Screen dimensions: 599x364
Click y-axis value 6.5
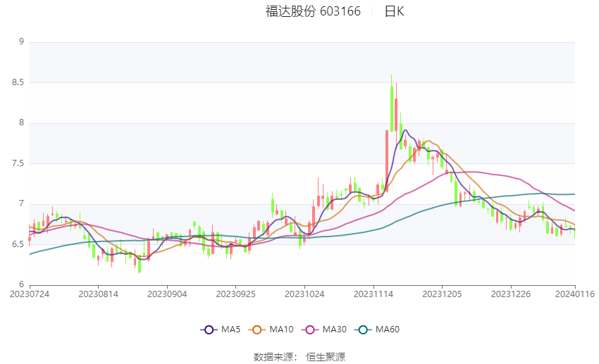(18, 244)
